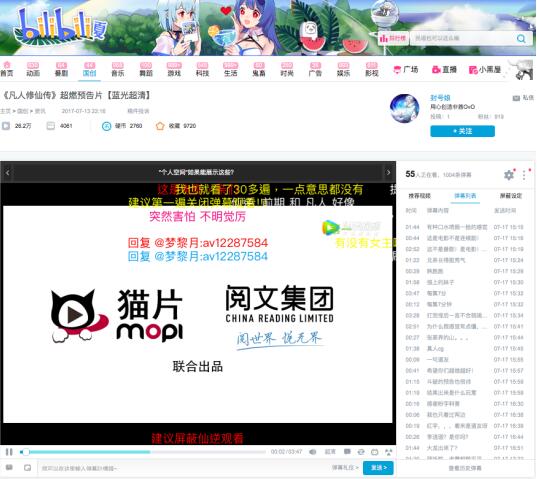537x479 pixels.
Task: Click the video progress bar slider
Action: point(142,452)
